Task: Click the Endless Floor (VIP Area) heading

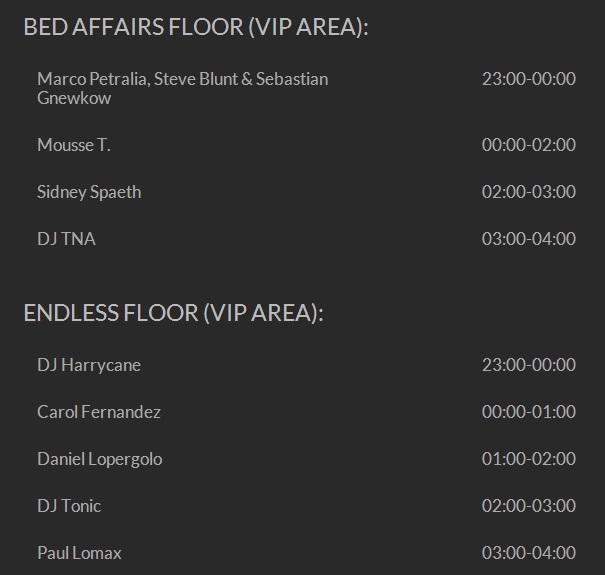Action: point(174,313)
